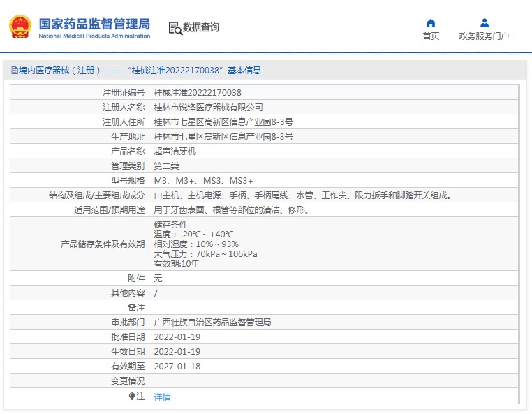Click the 适用范围/预期用途 row label
Viewport: 532px width, 414px height.
click(x=109, y=210)
